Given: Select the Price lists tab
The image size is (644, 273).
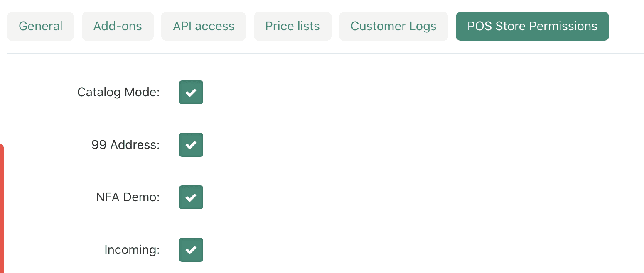Looking at the screenshot, I should [293, 26].
